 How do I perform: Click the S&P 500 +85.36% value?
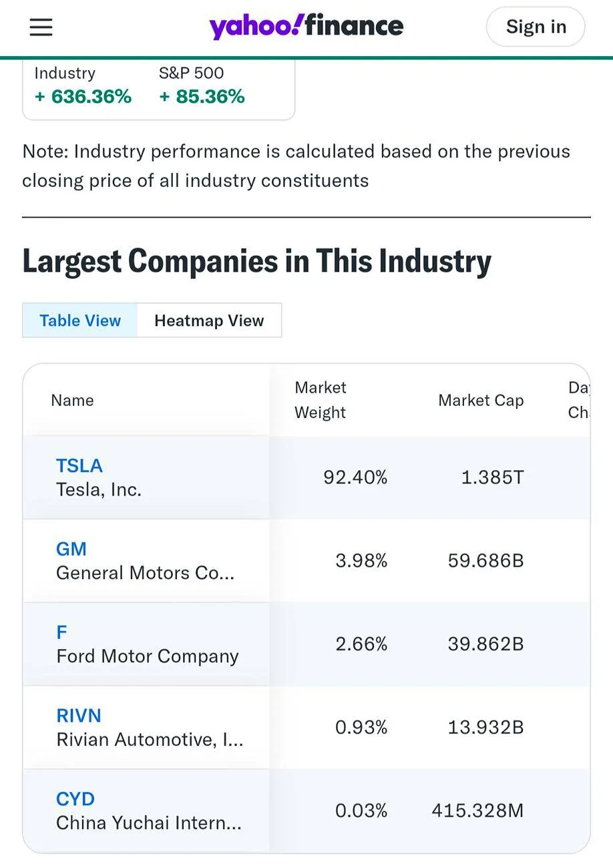(x=202, y=97)
